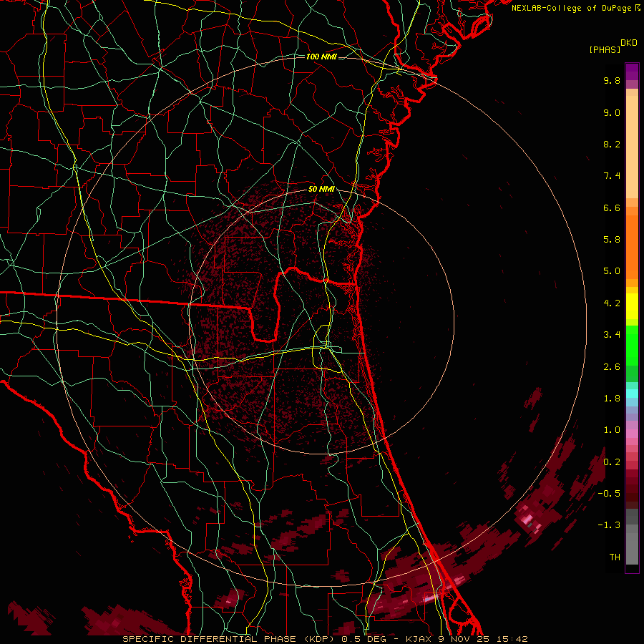
Task: Click the 3.4 value on the color scale
Action: pos(612,335)
